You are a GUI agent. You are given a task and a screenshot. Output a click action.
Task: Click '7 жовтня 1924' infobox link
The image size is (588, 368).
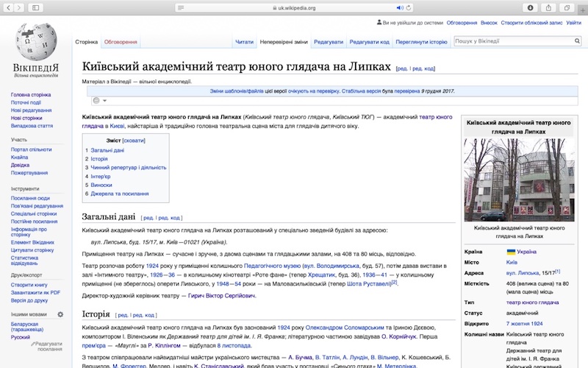coord(524,324)
